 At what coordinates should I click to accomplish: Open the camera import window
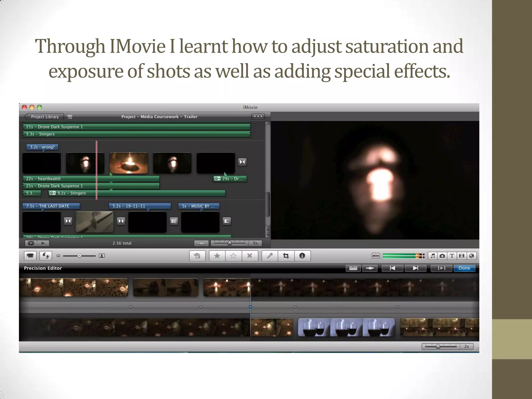30,256
